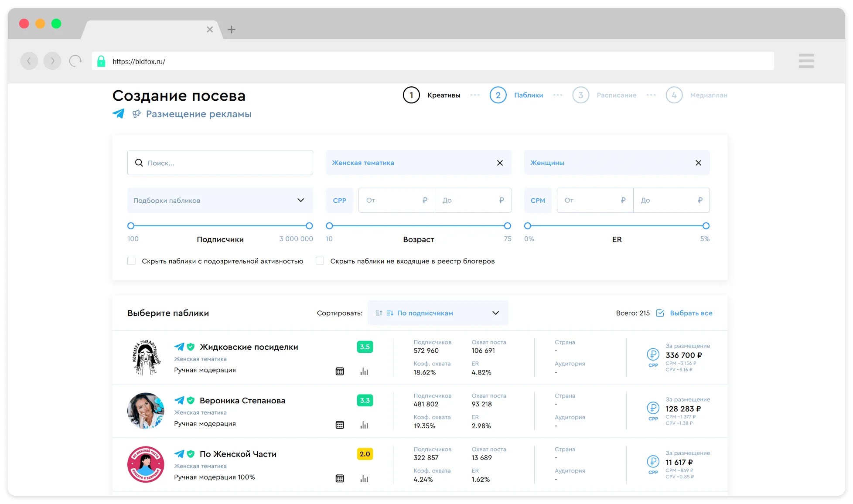
Task: Open statistics chart icon for Вероника Степанова
Action: [x=364, y=425]
